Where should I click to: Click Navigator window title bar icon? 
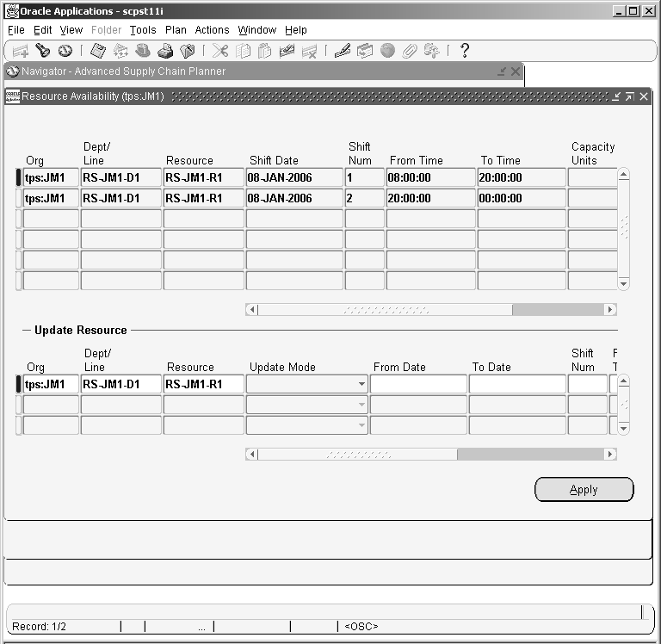13,71
